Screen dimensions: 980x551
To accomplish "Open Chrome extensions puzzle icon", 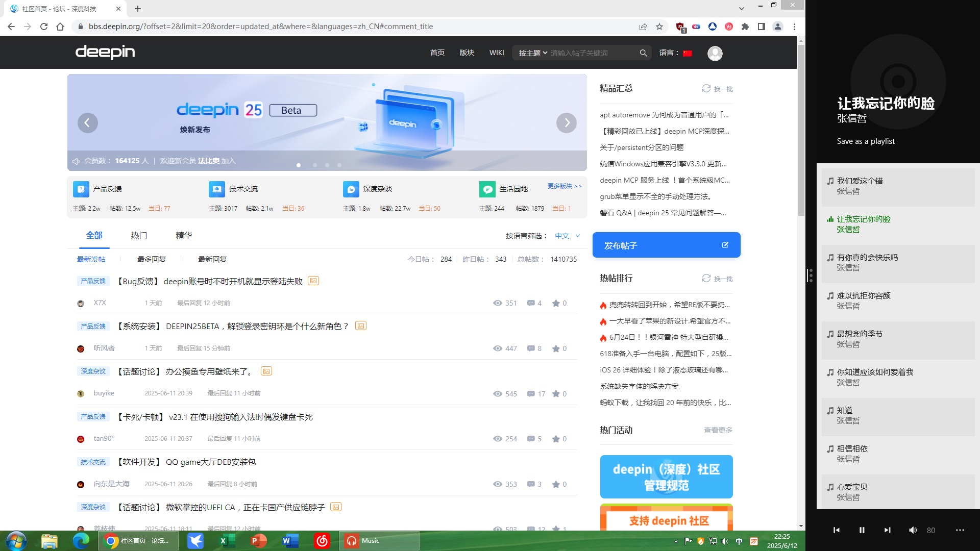I will tap(745, 27).
